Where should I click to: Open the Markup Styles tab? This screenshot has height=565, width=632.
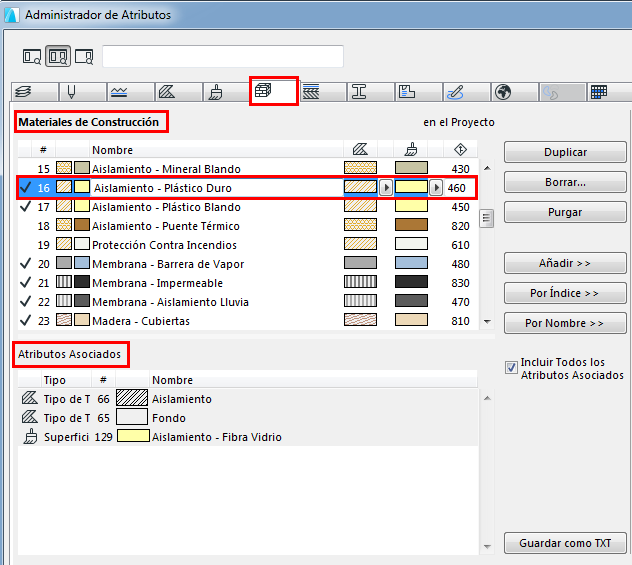tap(466, 92)
